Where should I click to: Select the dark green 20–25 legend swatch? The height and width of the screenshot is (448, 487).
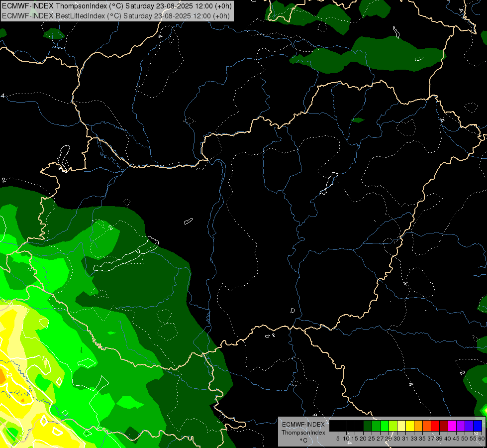368,426
